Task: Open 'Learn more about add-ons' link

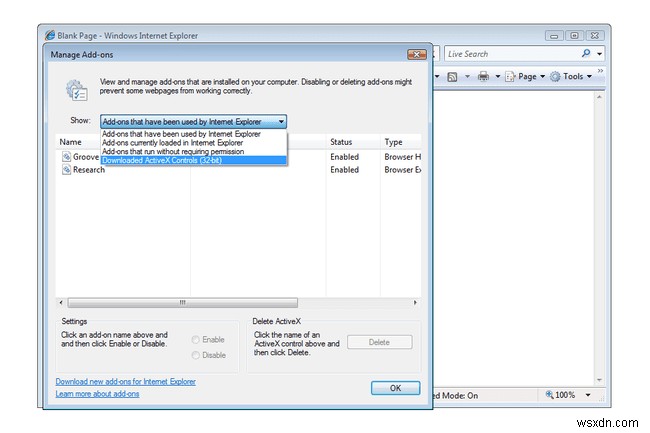Action: pos(97,394)
